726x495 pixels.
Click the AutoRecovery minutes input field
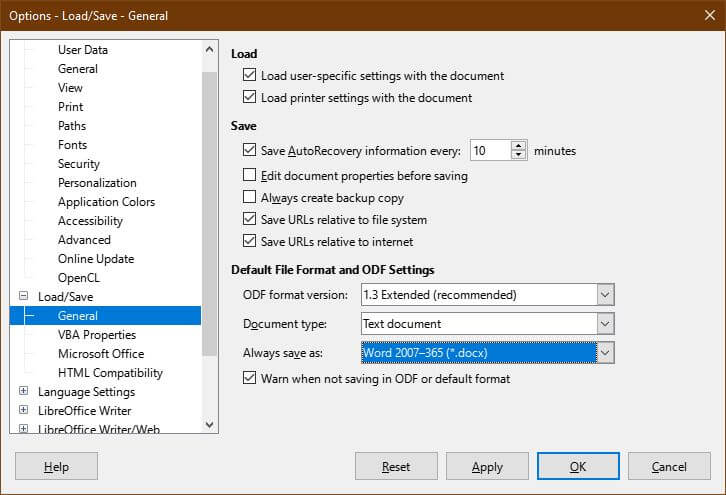click(x=489, y=151)
